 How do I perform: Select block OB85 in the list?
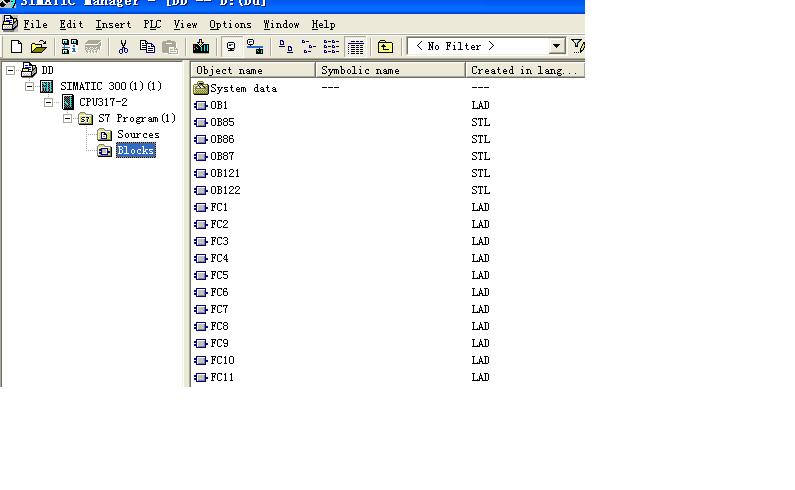click(x=222, y=122)
